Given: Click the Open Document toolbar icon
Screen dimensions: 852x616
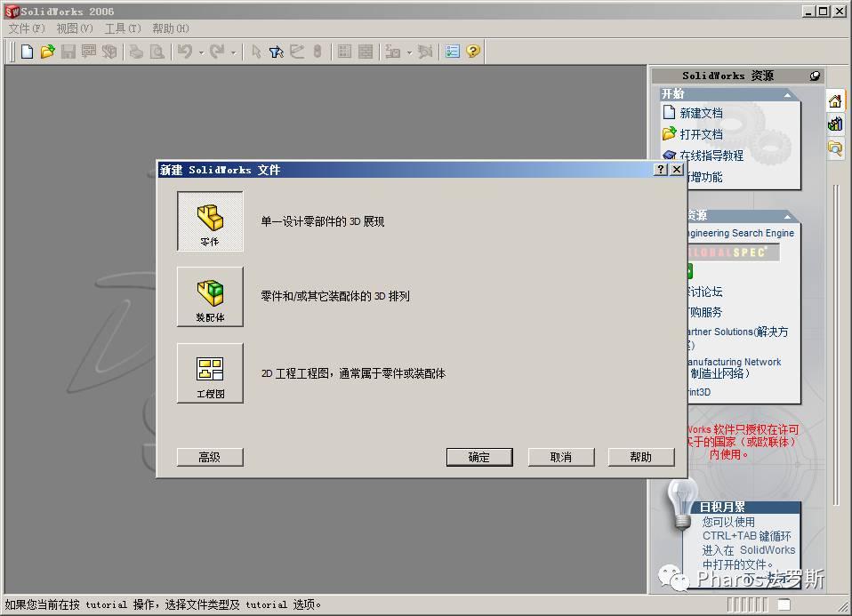Looking at the screenshot, I should point(49,52).
